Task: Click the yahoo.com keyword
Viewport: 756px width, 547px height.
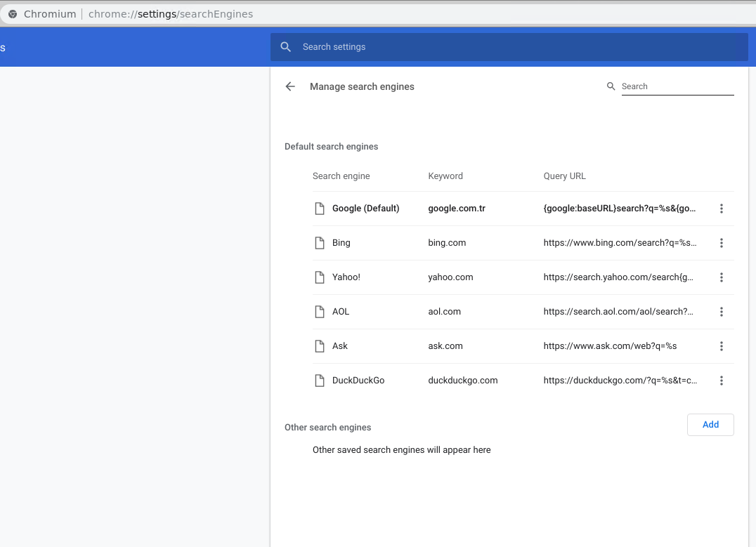Action: point(450,277)
